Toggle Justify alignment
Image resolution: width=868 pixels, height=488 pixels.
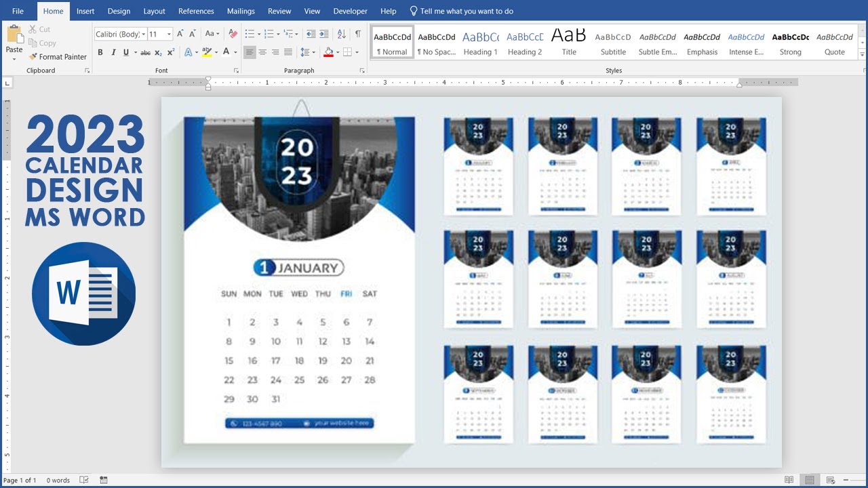click(x=288, y=52)
